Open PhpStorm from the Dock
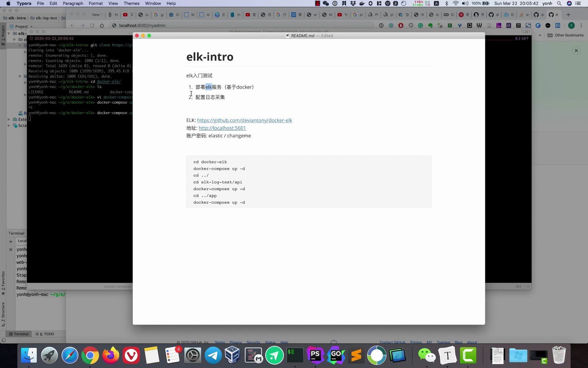This screenshot has height=368, width=588. click(x=315, y=355)
